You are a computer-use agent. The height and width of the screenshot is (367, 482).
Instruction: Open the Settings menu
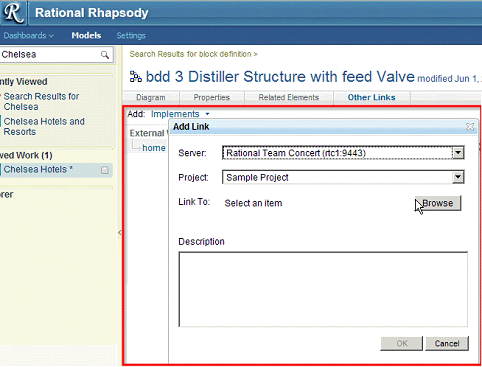coord(131,35)
